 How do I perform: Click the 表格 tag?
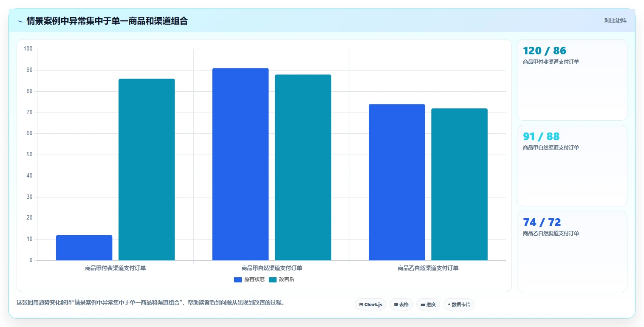401,304
